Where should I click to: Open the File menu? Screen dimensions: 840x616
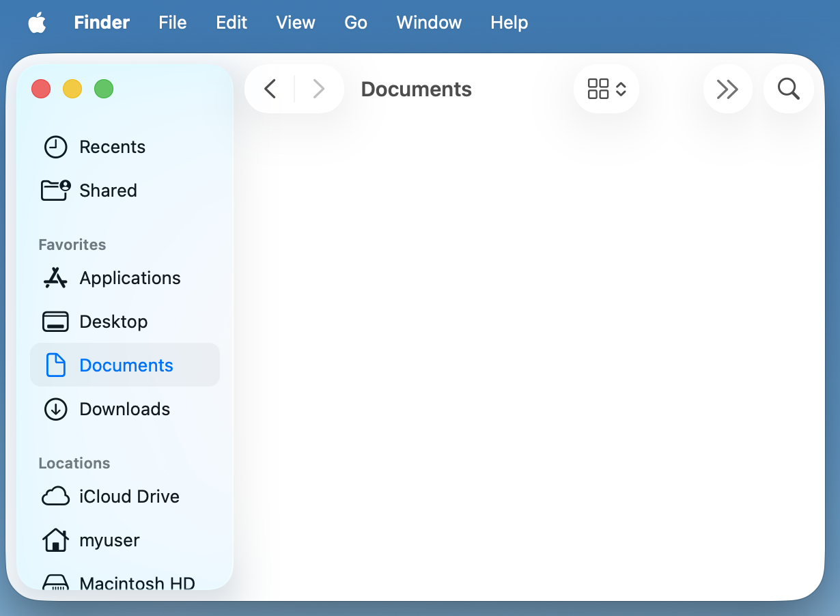pos(173,23)
